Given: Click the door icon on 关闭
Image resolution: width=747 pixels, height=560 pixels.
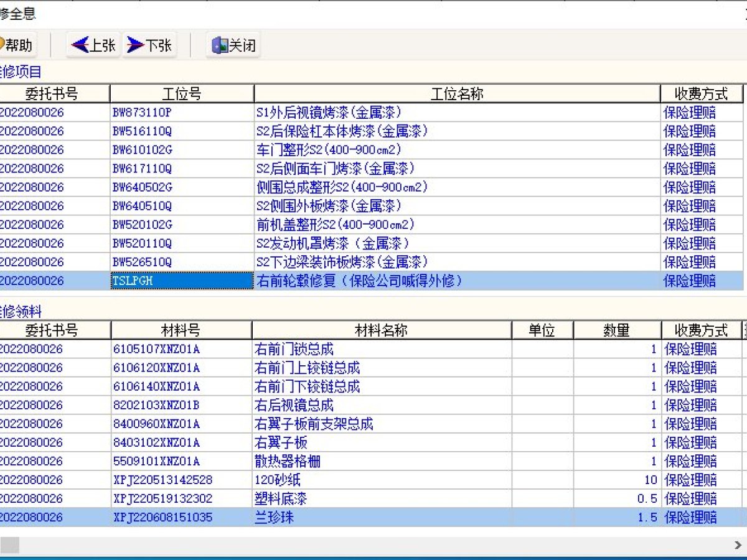Looking at the screenshot, I should tap(219, 45).
